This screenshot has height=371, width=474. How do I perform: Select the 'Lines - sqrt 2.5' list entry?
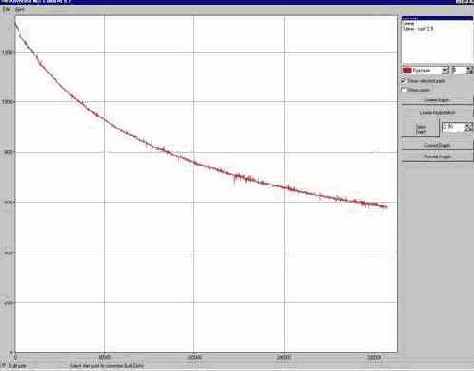(418, 29)
